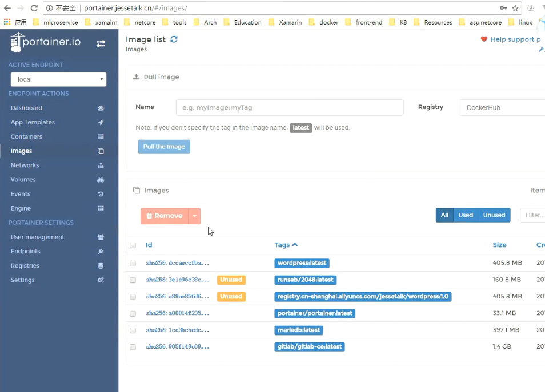
Task: Open the active endpoint 'local' dropdown
Action: 58,79
